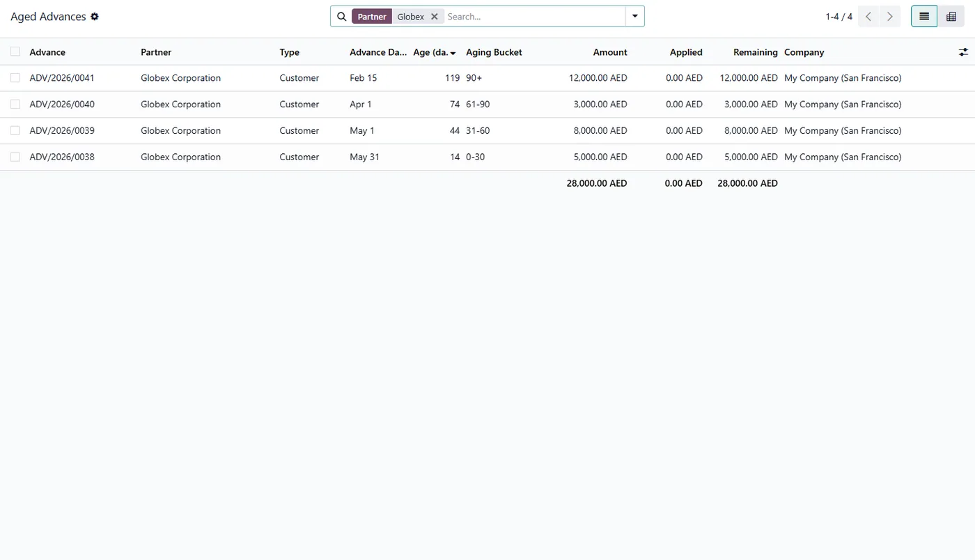Sort by Applied column header

click(x=686, y=52)
